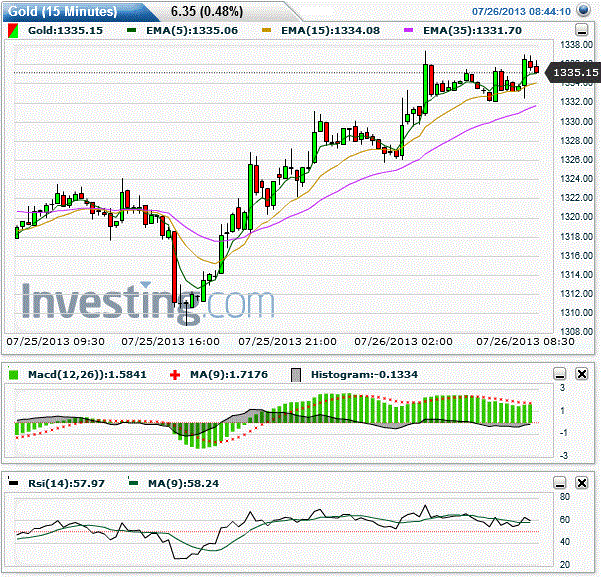Click the RSI MA(9):58.24 legend label
601x577 pixels.
(x=183, y=483)
